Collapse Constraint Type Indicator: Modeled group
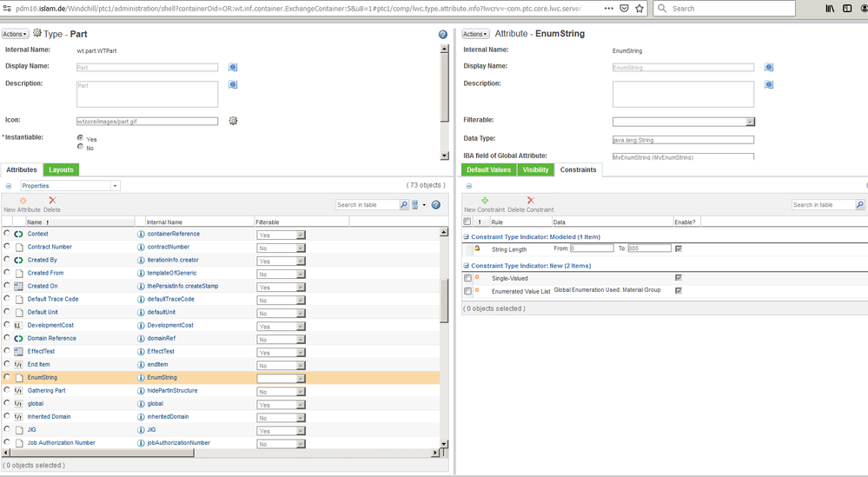 tap(467, 237)
